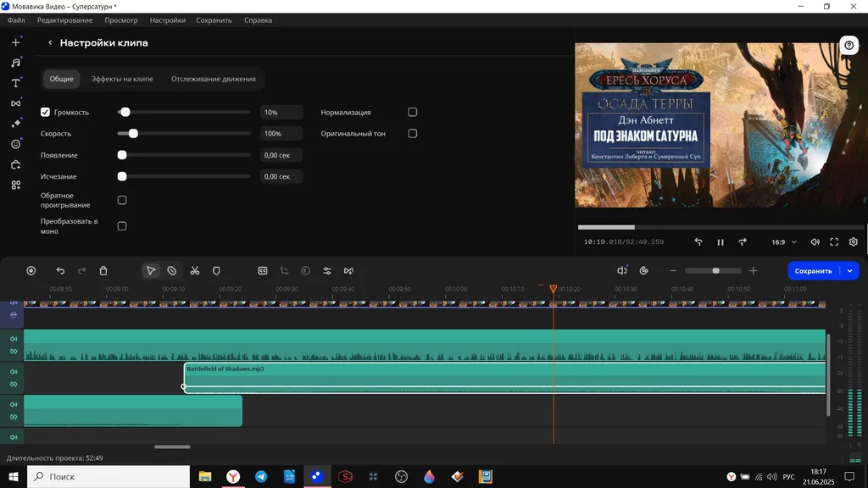The height and width of the screenshot is (488, 868).
Task: Open the Transitions panel in sidebar
Action: click(x=15, y=103)
